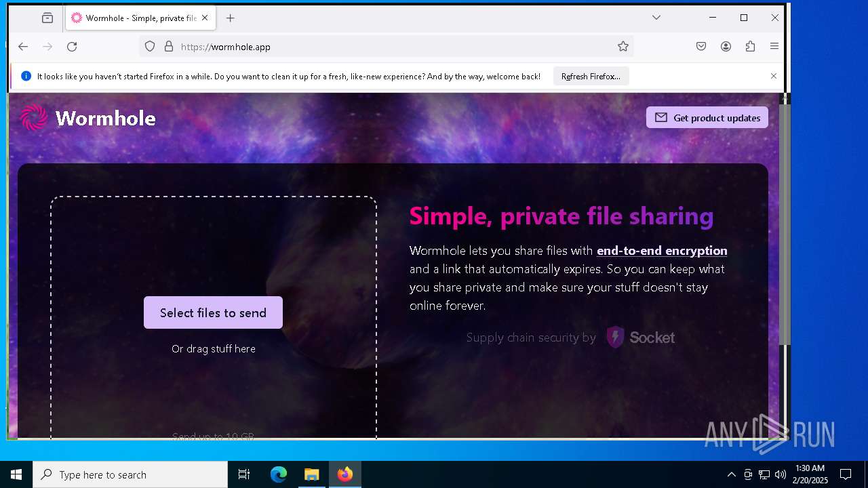This screenshot has height=488, width=868.
Task: Open Task View on taskbar
Action: (244, 474)
